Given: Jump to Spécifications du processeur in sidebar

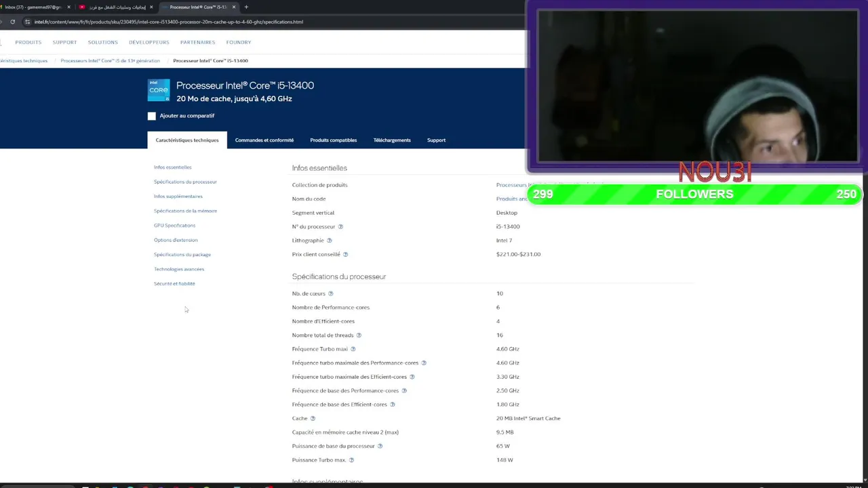Looking at the screenshot, I should pos(185,182).
